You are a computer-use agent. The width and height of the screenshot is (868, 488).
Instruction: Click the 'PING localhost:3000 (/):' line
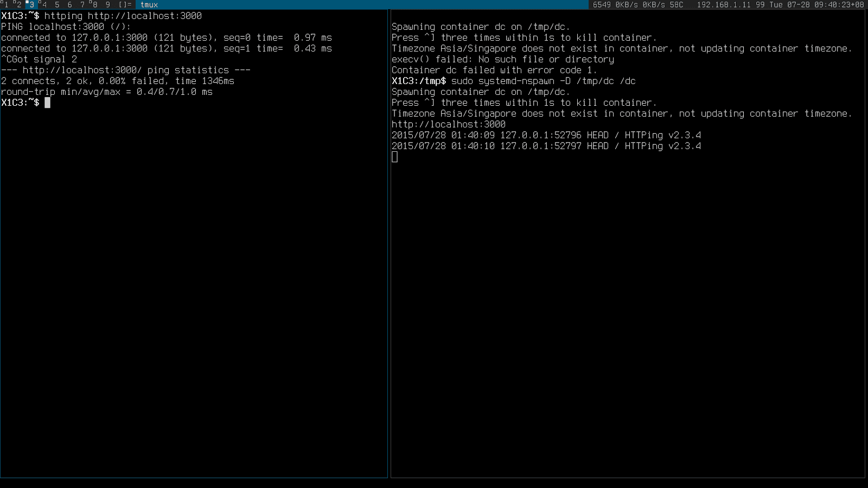click(x=66, y=27)
